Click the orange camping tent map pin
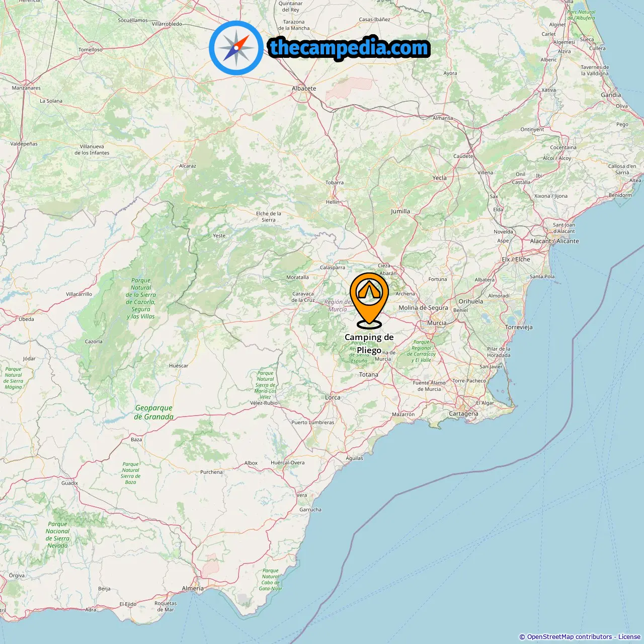The image size is (644, 644). point(369,300)
